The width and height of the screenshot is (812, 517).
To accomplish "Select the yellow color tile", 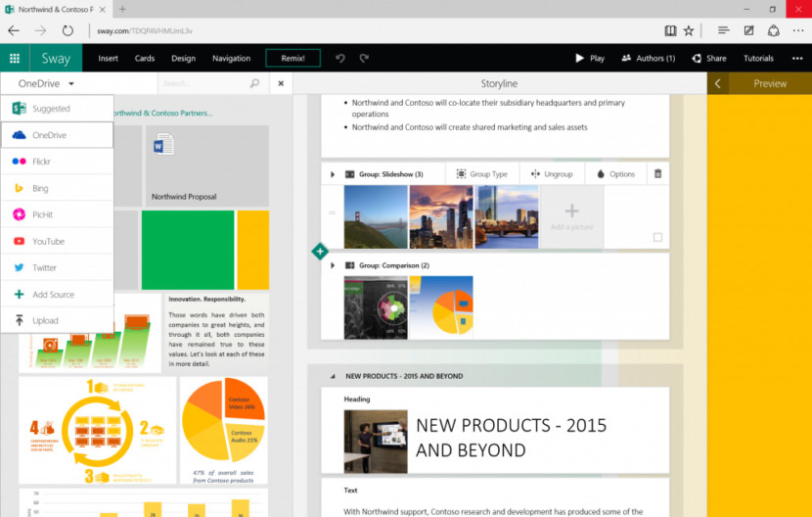I will [252, 250].
